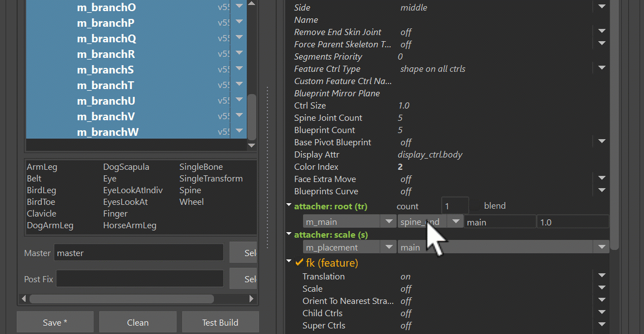Collapse the attacher: scale (s) section
The height and width of the screenshot is (334, 644).
point(289,234)
